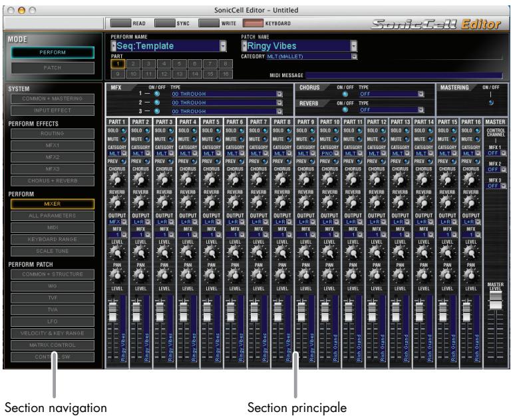This screenshot has width=513, height=420.
Task: Open the Matrix Control page
Action: 53,345
